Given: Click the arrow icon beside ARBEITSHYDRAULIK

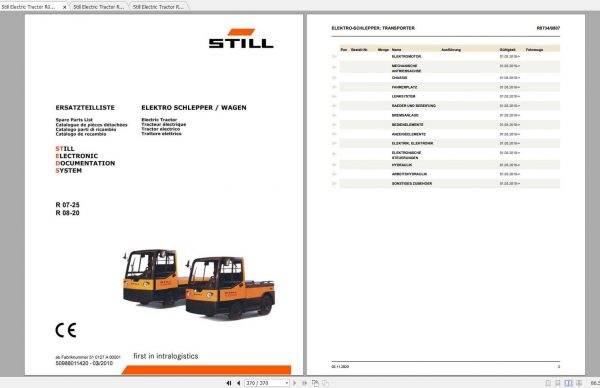Looking at the screenshot, I should tap(334, 174).
